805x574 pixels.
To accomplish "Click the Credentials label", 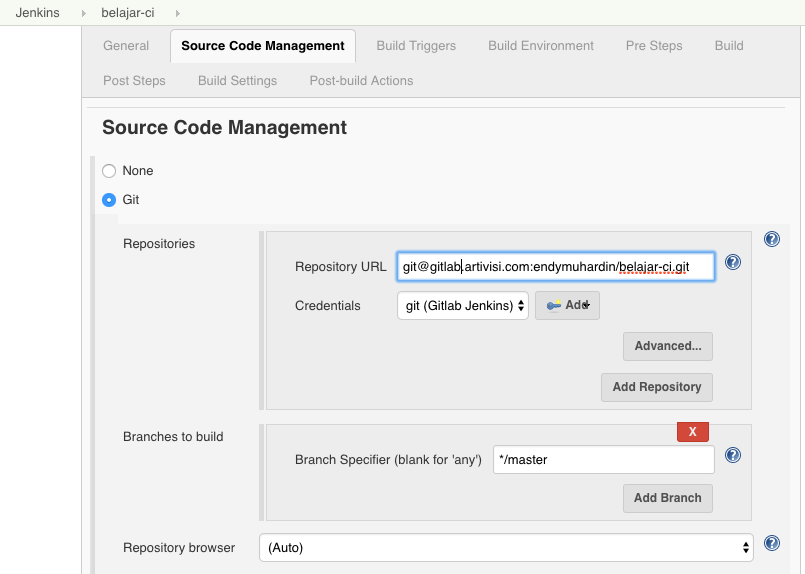I will [328, 306].
